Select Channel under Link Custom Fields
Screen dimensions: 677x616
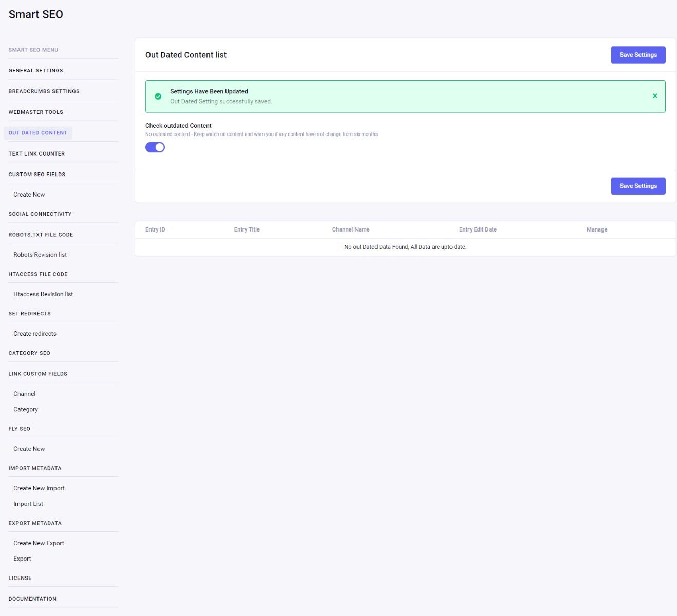point(25,394)
